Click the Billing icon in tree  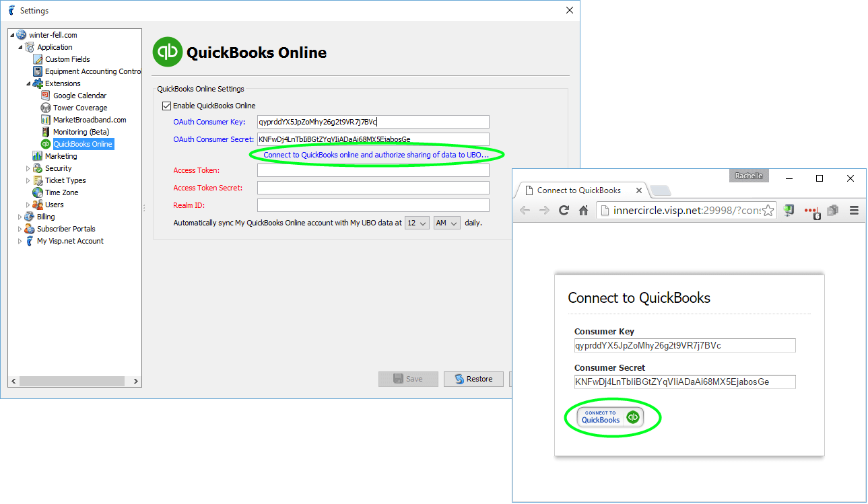[30, 217]
